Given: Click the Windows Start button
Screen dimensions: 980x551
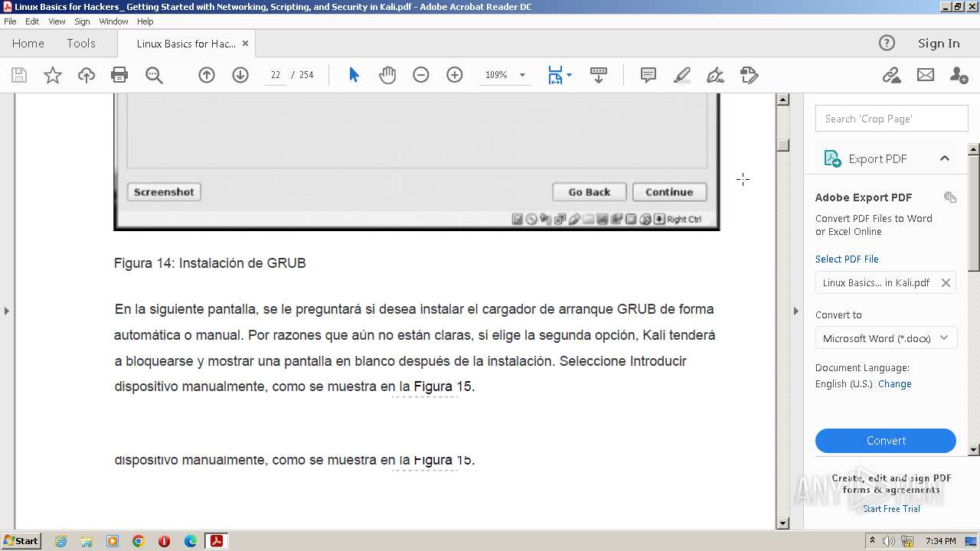Looking at the screenshot, I should point(21,541).
